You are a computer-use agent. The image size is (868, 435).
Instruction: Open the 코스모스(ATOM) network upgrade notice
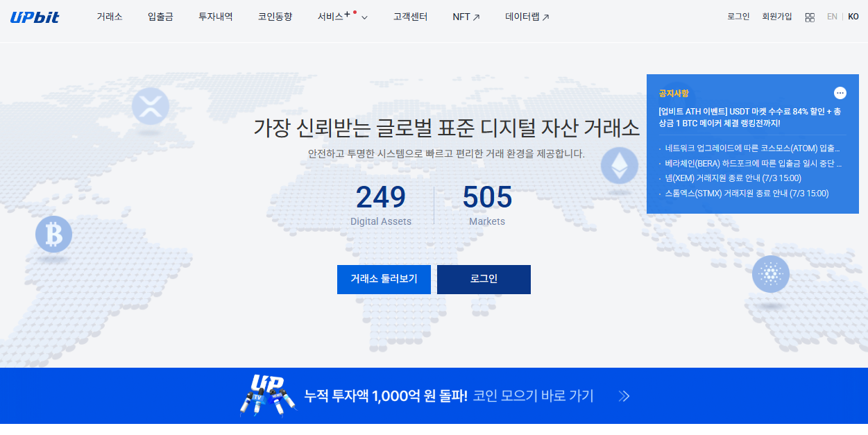tap(752, 148)
